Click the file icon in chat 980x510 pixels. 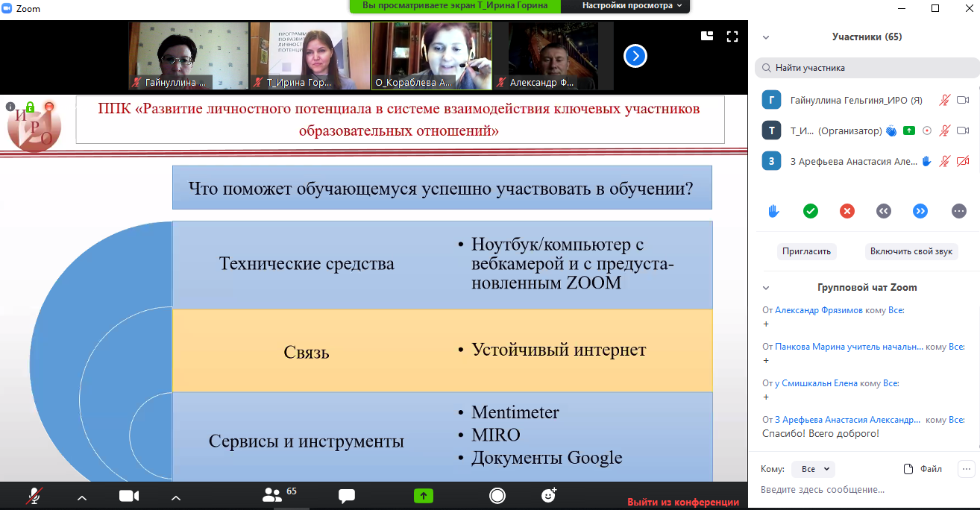pos(908,469)
